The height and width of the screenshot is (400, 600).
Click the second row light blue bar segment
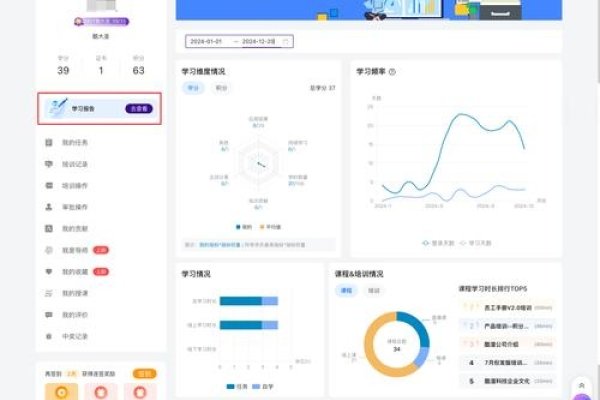[x=270, y=325]
